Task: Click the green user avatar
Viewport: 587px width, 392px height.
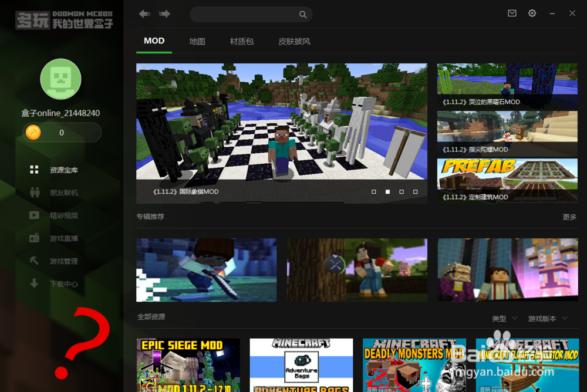Action: [x=60, y=79]
